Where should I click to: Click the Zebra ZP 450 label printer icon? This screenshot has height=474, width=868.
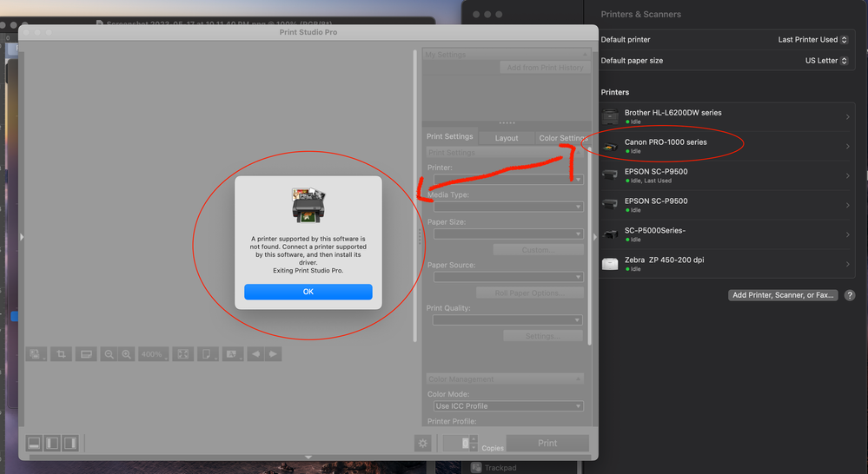(610, 264)
